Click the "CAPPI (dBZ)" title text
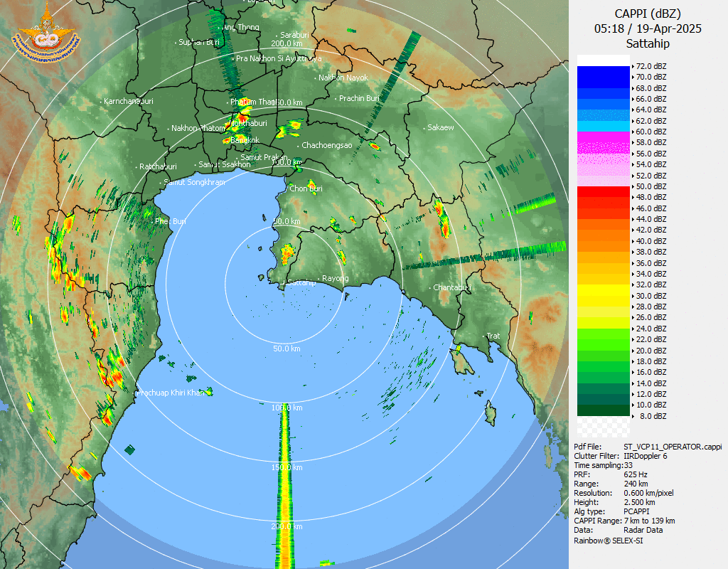Viewport: 728px width, 569px height. tap(648, 14)
